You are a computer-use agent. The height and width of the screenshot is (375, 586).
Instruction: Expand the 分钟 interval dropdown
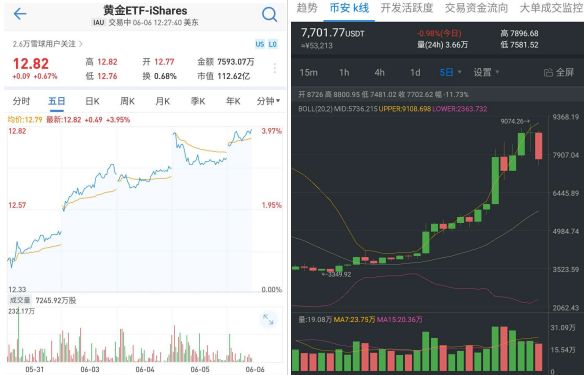click(268, 101)
